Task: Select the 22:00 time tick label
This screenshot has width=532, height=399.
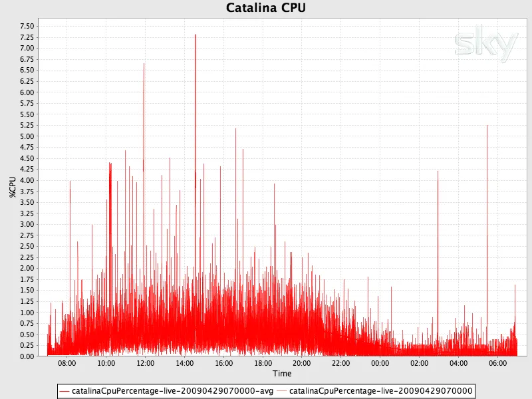Action: click(x=341, y=363)
